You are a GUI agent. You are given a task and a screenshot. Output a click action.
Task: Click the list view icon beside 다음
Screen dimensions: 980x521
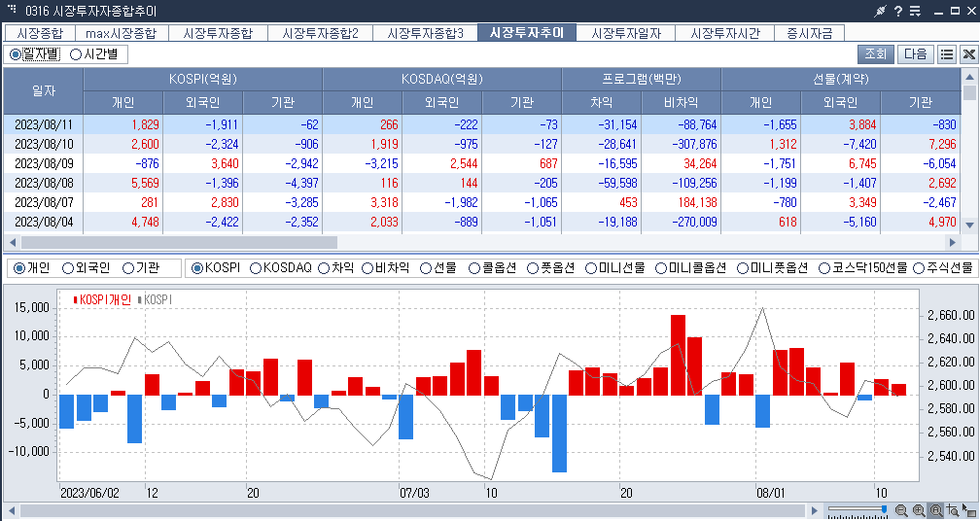(947, 54)
